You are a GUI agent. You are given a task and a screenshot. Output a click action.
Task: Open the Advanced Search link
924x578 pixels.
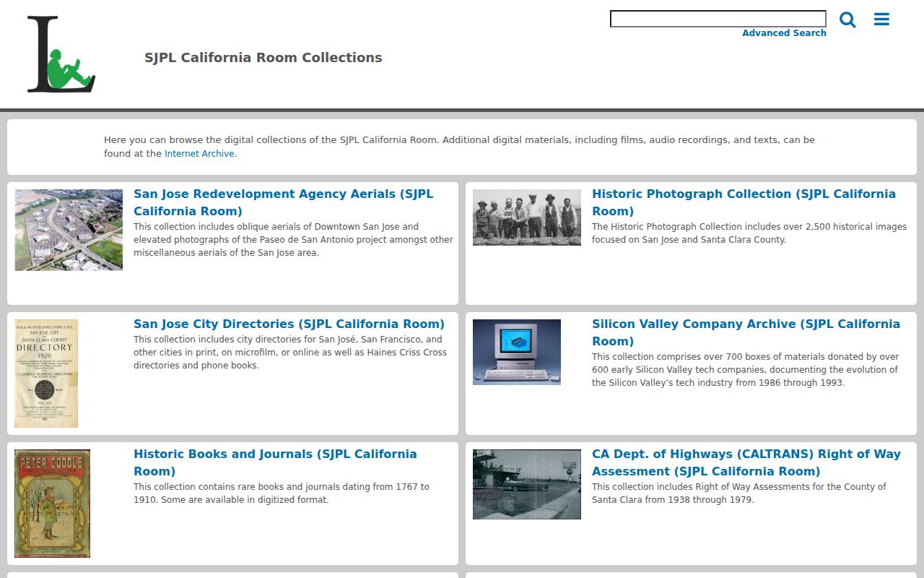tap(784, 33)
